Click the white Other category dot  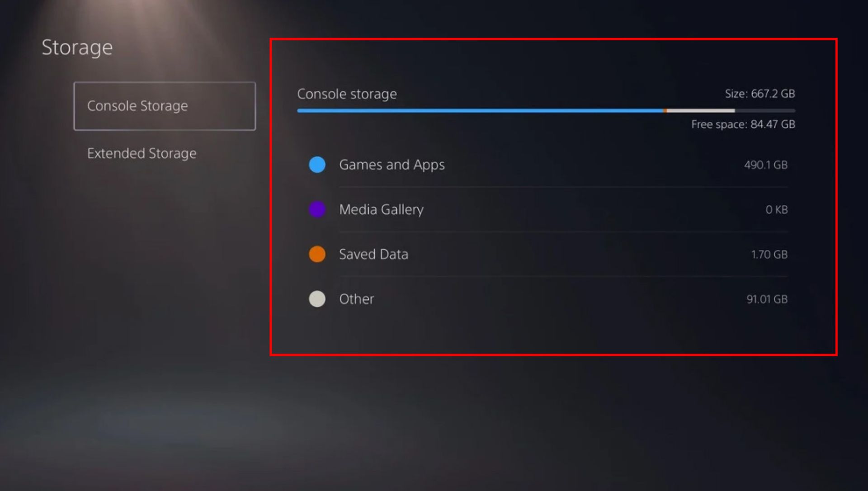pos(317,299)
